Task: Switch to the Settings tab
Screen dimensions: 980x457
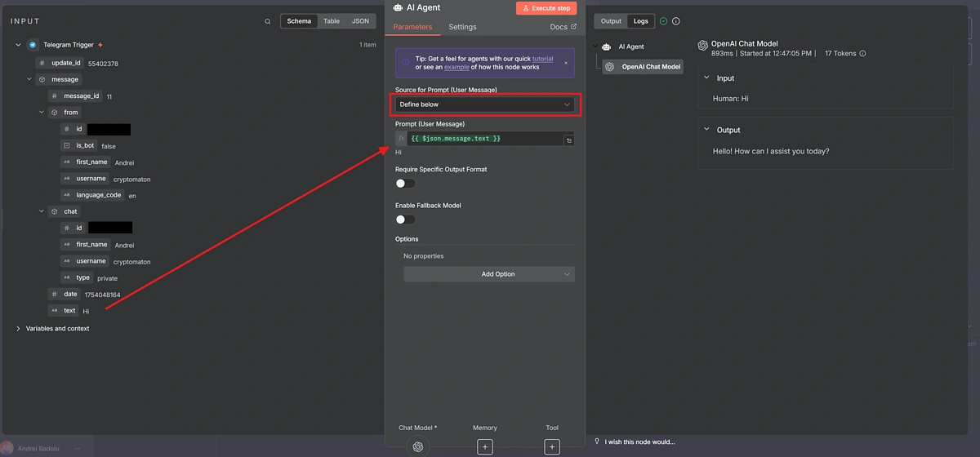Action: 462,27
